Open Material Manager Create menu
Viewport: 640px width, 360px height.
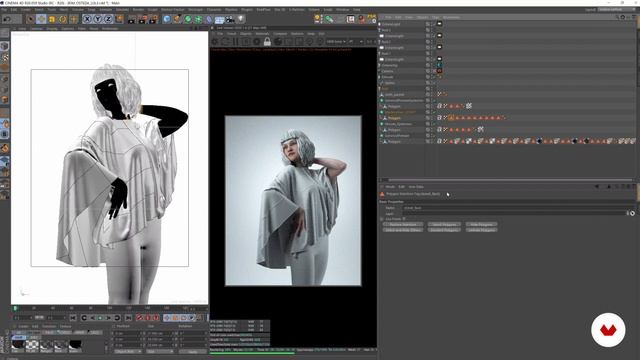pyautogui.click(x=23, y=327)
